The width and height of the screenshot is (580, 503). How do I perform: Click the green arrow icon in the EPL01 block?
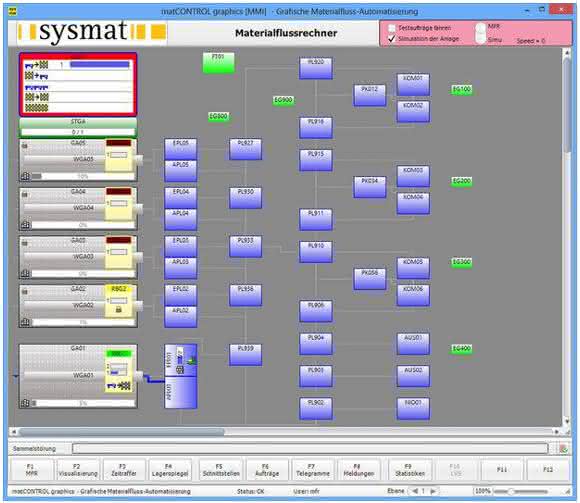pos(192,361)
